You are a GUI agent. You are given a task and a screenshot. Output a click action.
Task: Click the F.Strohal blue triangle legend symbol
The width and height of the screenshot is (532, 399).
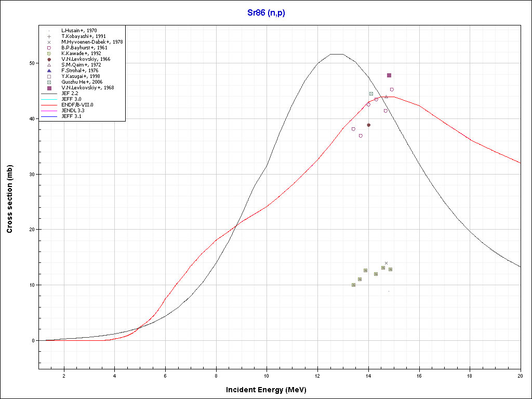click(49, 71)
